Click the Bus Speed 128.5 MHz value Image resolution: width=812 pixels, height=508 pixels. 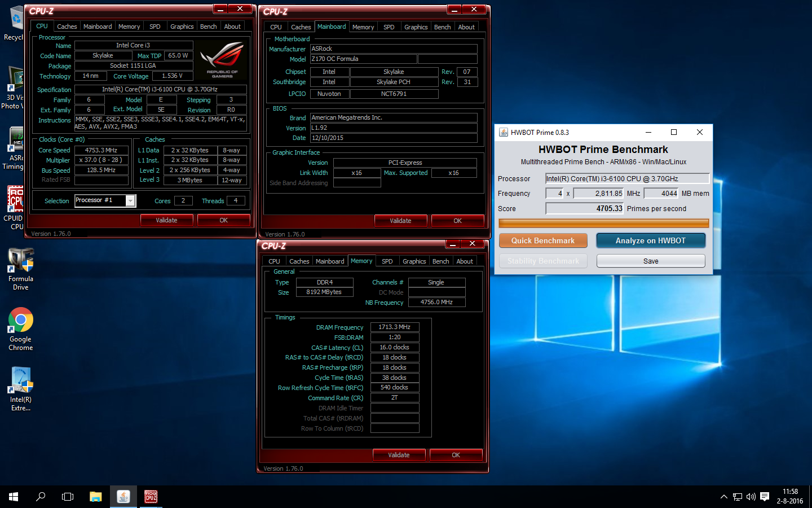(101, 170)
